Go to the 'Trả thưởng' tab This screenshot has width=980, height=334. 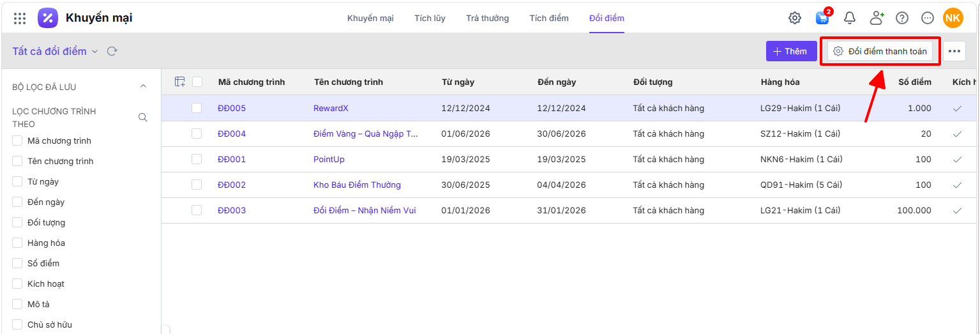click(487, 18)
